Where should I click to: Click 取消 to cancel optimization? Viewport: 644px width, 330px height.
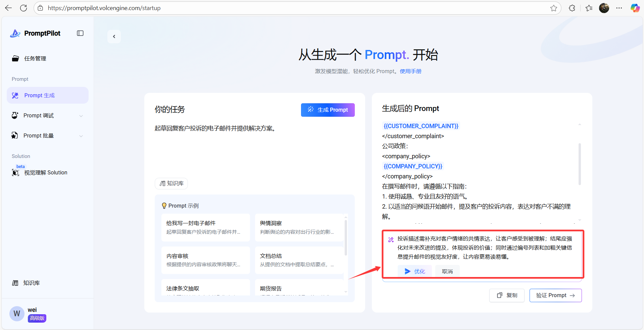[447, 271]
